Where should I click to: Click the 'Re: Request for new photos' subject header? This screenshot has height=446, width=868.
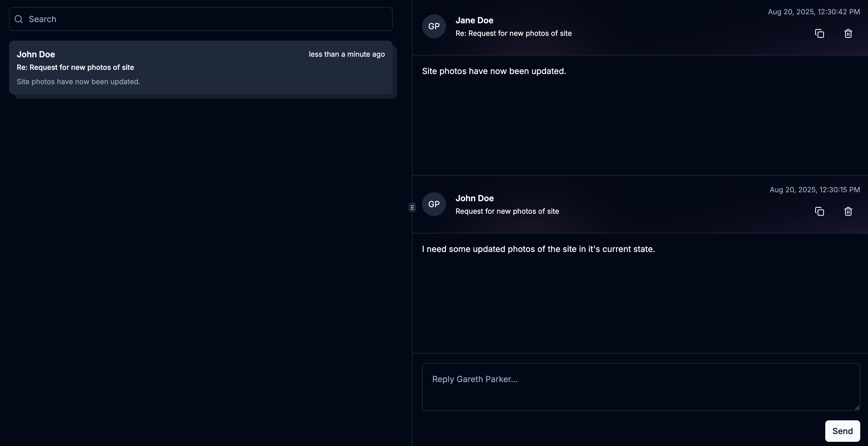[514, 33]
